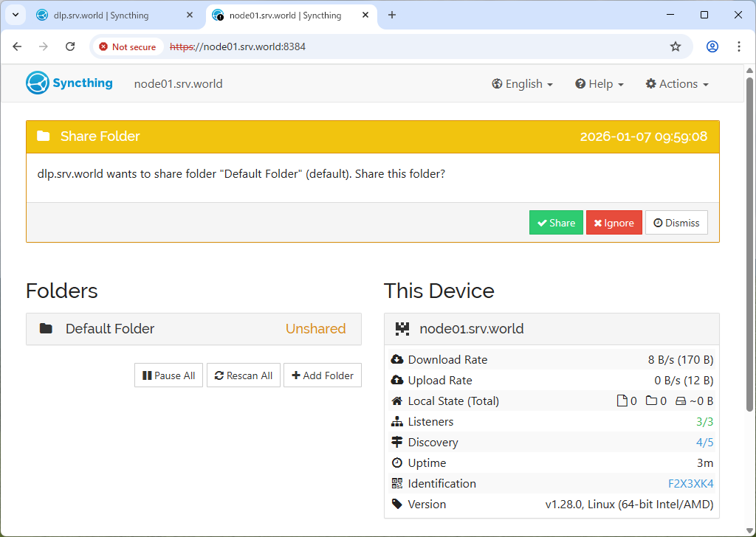Click the node01.srv.world device identicon
Viewport: 756px width, 537px height.
click(x=402, y=329)
